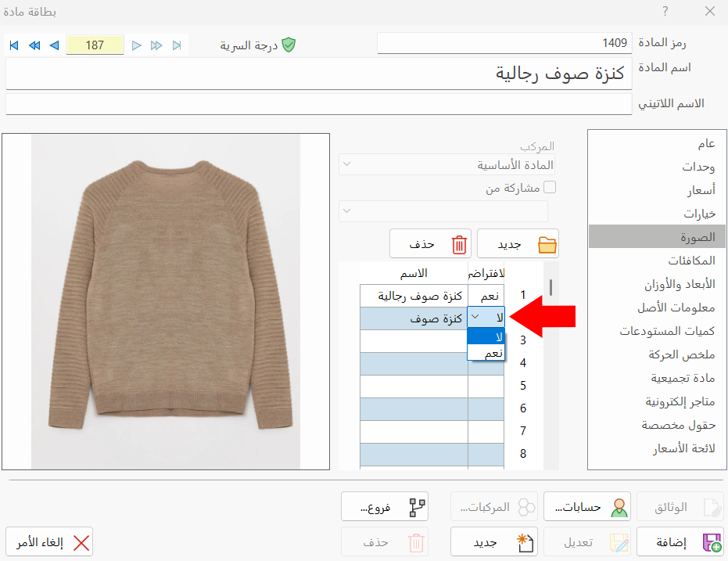Go to the last record navigation icon

pos(177,45)
